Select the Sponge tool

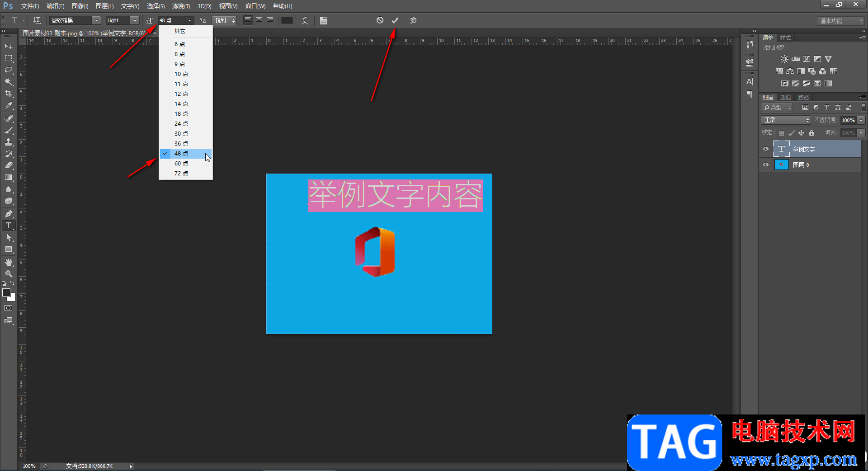tap(9, 201)
